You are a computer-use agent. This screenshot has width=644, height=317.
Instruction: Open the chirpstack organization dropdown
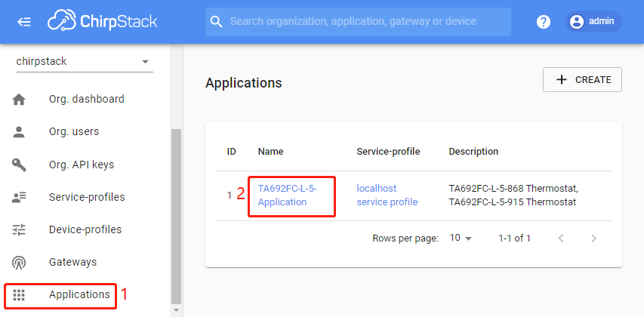coord(85,62)
